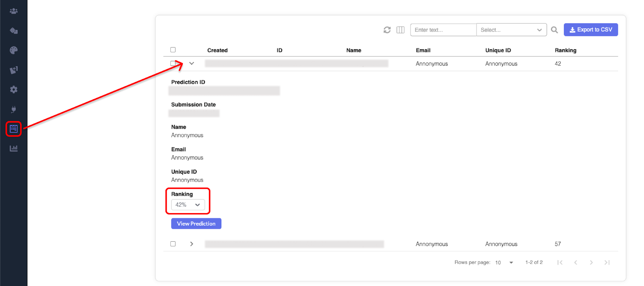This screenshot has width=644, height=286.
Task: Click the View Prediction button
Action: point(196,224)
